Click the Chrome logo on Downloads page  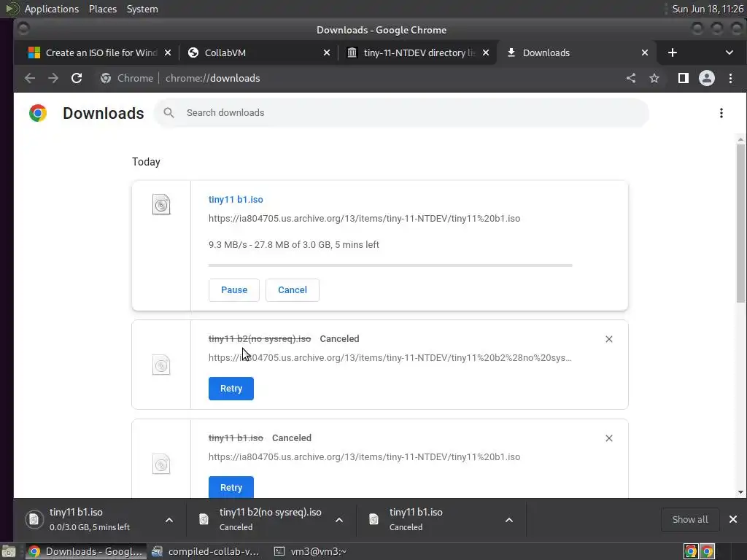[38, 113]
